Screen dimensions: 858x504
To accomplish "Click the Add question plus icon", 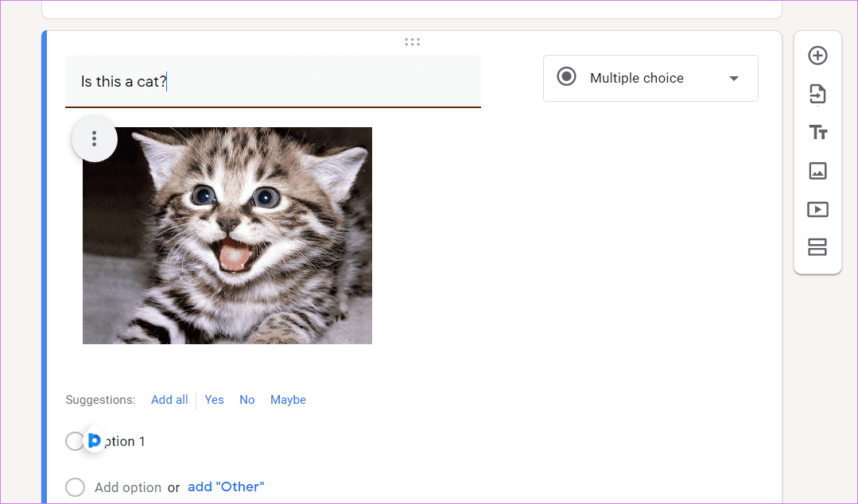I will [817, 56].
